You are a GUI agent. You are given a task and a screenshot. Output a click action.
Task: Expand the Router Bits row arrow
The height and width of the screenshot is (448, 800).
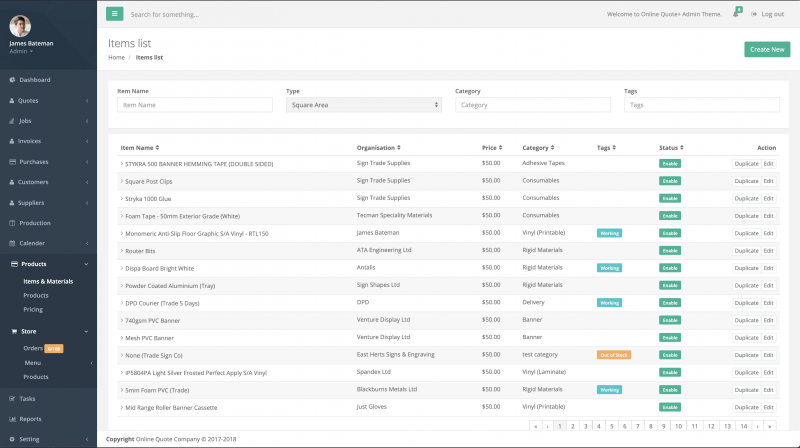[121, 251]
